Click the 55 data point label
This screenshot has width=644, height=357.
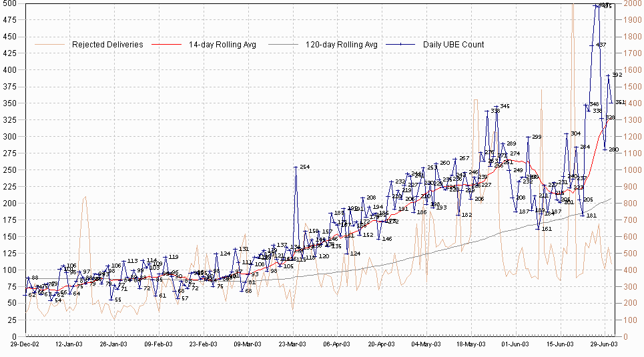tap(118, 300)
